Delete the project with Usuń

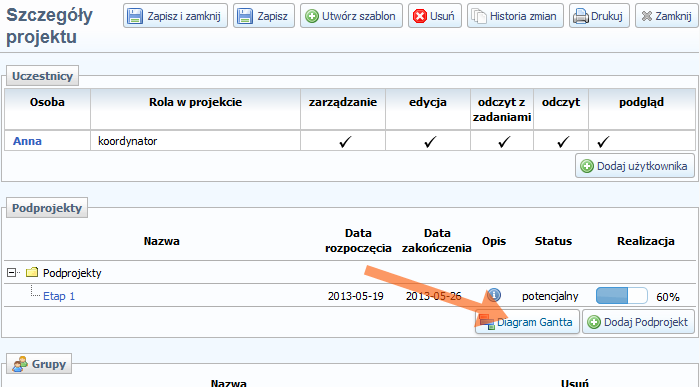tap(434, 16)
